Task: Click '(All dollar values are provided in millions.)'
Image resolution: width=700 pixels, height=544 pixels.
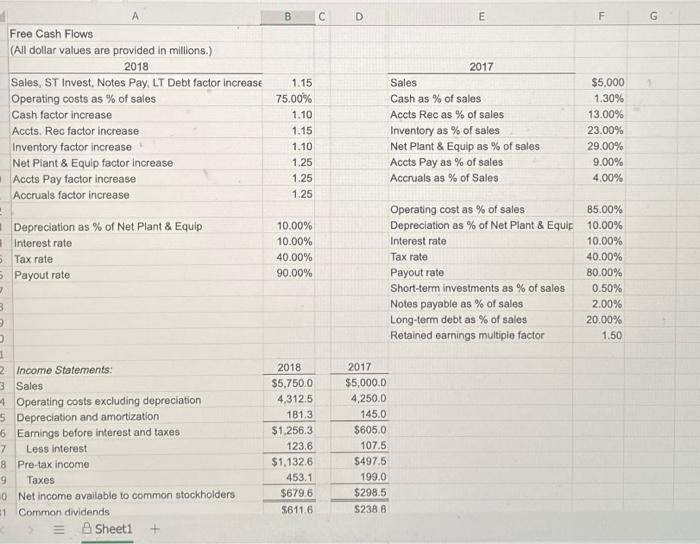Action: [x=111, y=50]
